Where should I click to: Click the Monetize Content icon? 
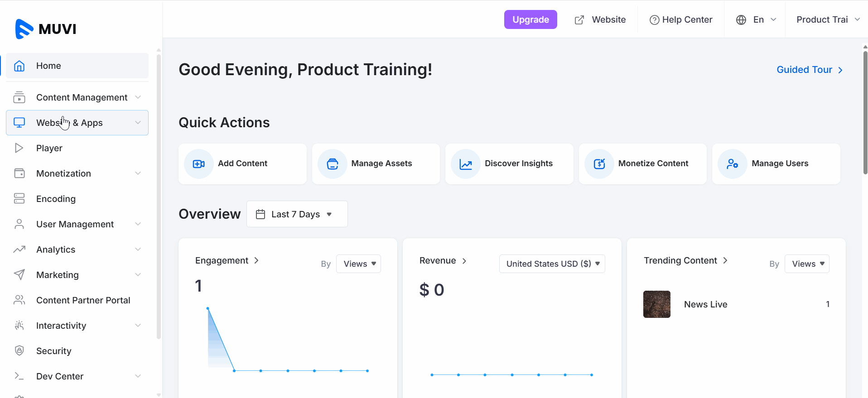coord(599,164)
